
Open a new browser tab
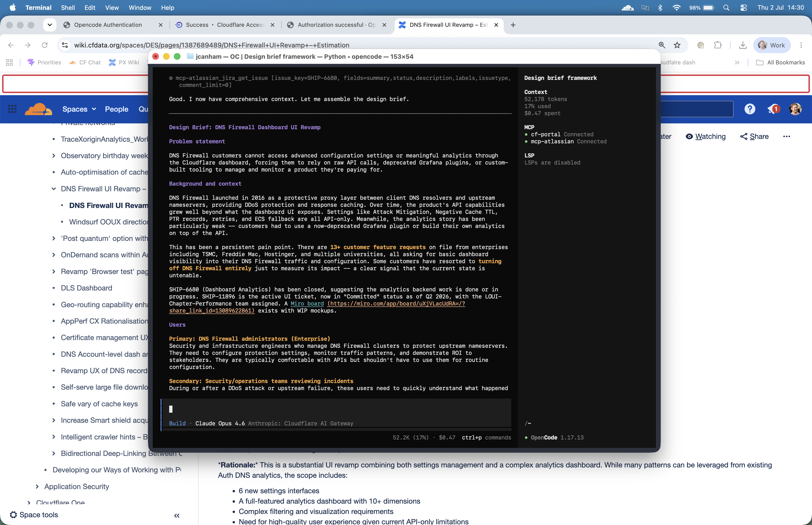tap(513, 25)
